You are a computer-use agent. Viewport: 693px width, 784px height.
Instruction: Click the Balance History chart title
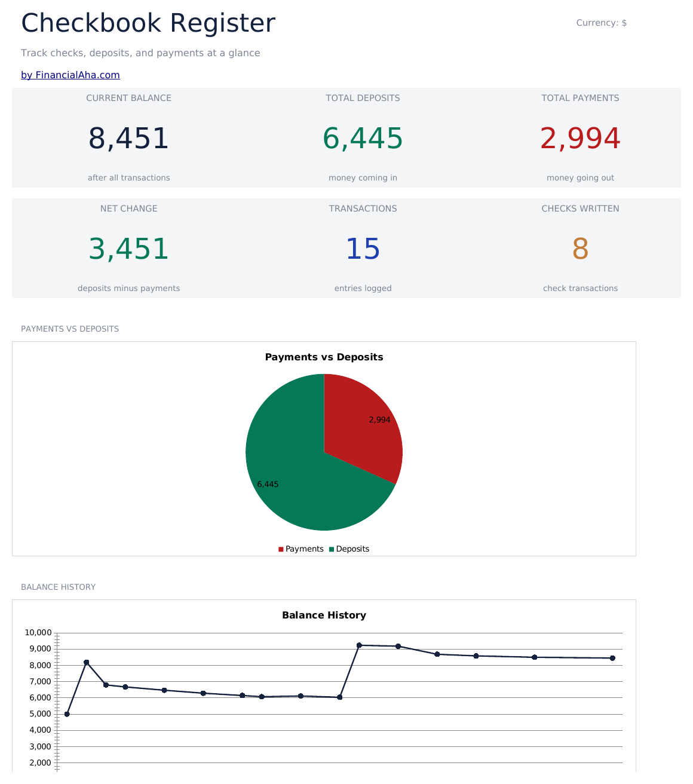tap(324, 615)
